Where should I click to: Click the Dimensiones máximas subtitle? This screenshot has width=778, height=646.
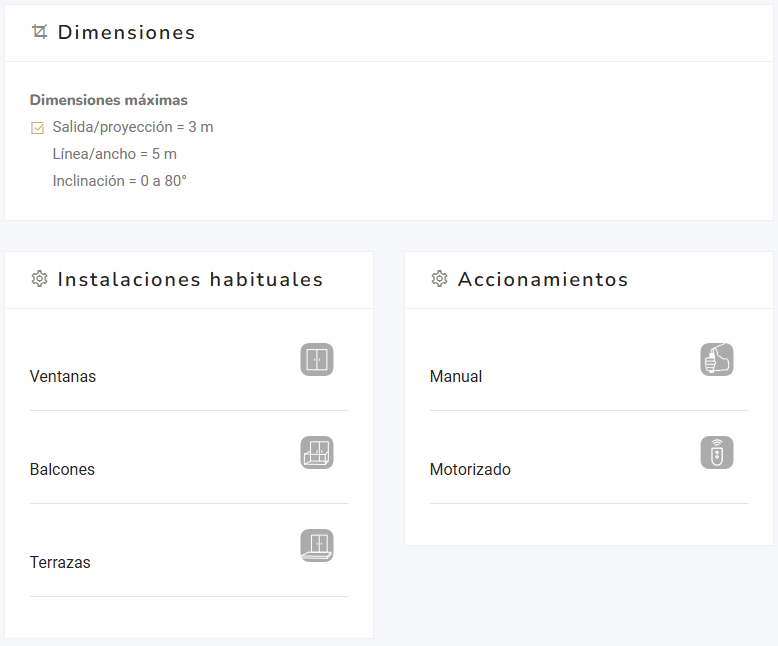[109, 100]
